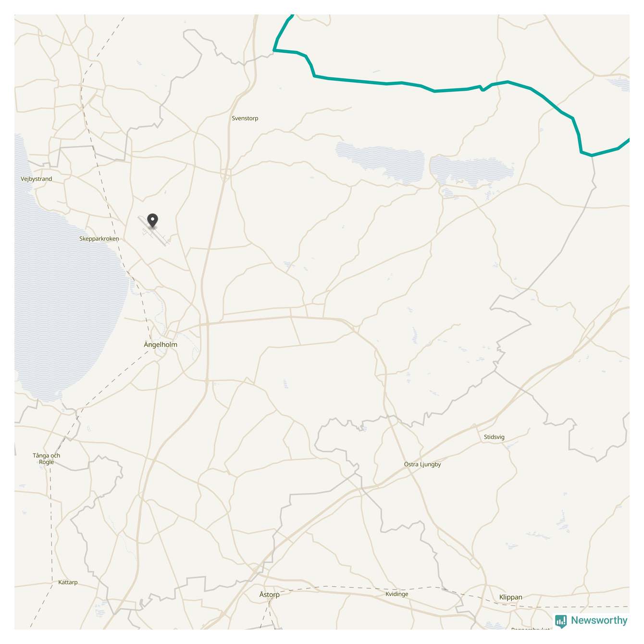Select the Stidsvig place label
644x644 pixels.
tap(494, 437)
